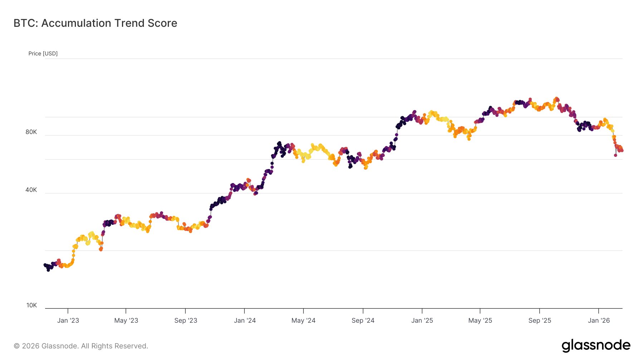Select the Jan '26 axis label
Viewport: 644px width, 362px height.
point(599,321)
